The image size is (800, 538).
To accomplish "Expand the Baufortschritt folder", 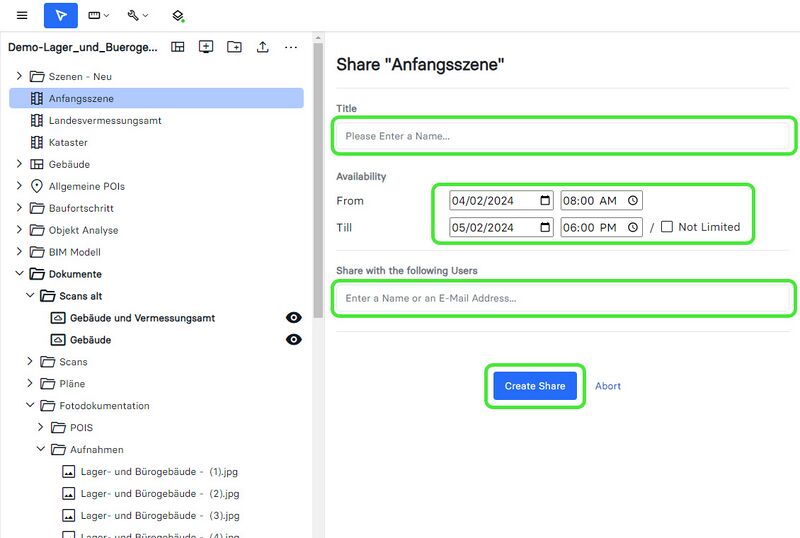I will tap(19, 208).
